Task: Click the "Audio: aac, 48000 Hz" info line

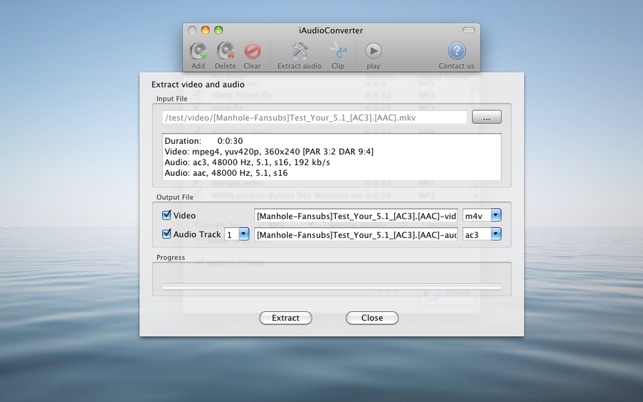Action: pyautogui.click(x=226, y=173)
